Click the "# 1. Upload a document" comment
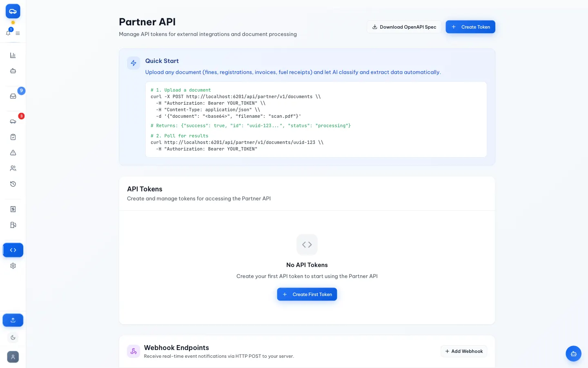 [x=180, y=90]
